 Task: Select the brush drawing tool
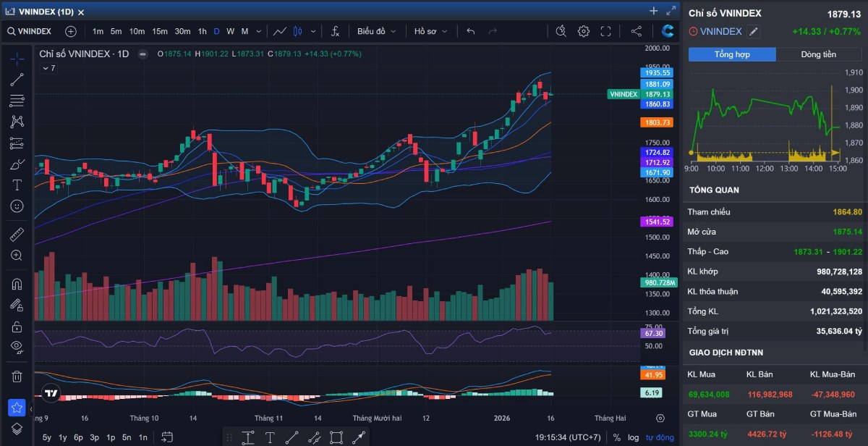tap(17, 164)
